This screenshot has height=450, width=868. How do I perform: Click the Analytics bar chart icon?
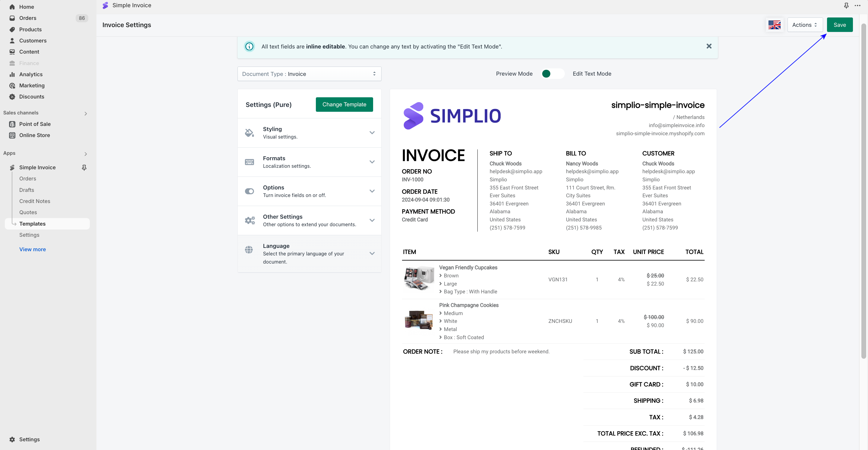pos(12,74)
